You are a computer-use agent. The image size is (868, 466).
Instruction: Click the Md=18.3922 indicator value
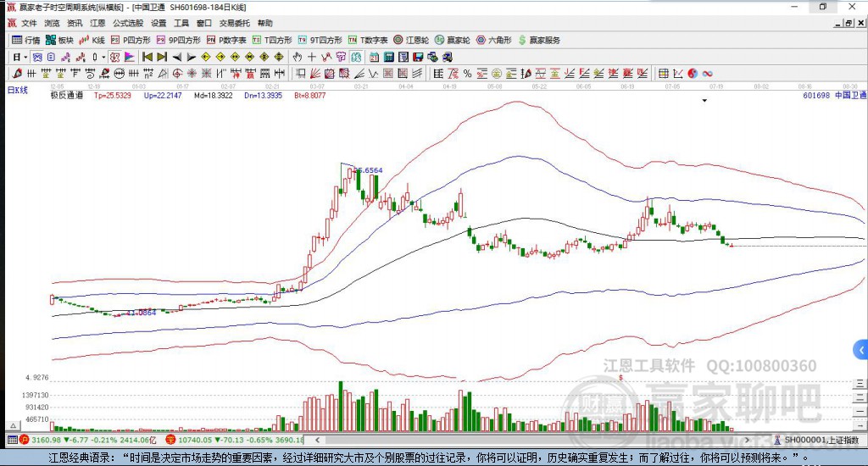pos(213,95)
